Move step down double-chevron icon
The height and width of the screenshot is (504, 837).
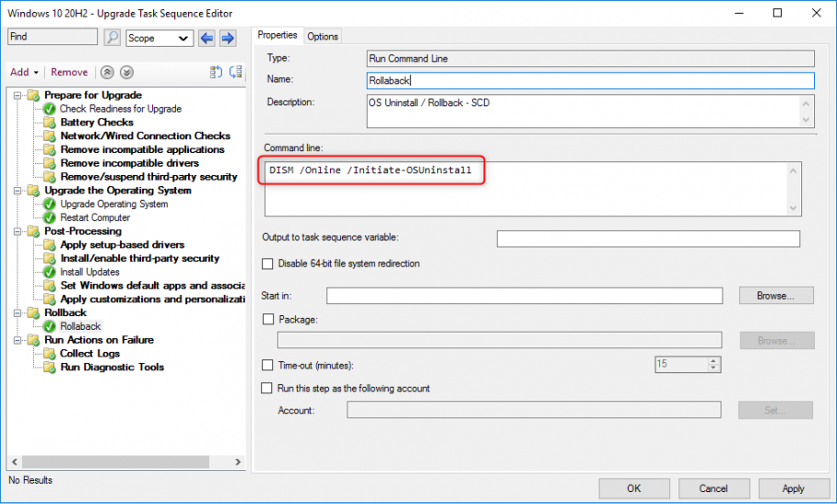pos(127,72)
